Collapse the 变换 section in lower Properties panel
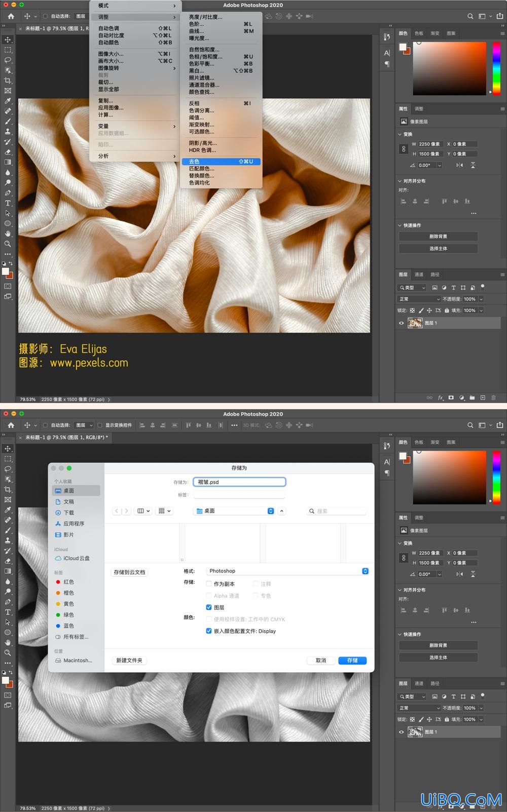This screenshot has width=507, height=812. pyautogui.click(x=400, y=543)
